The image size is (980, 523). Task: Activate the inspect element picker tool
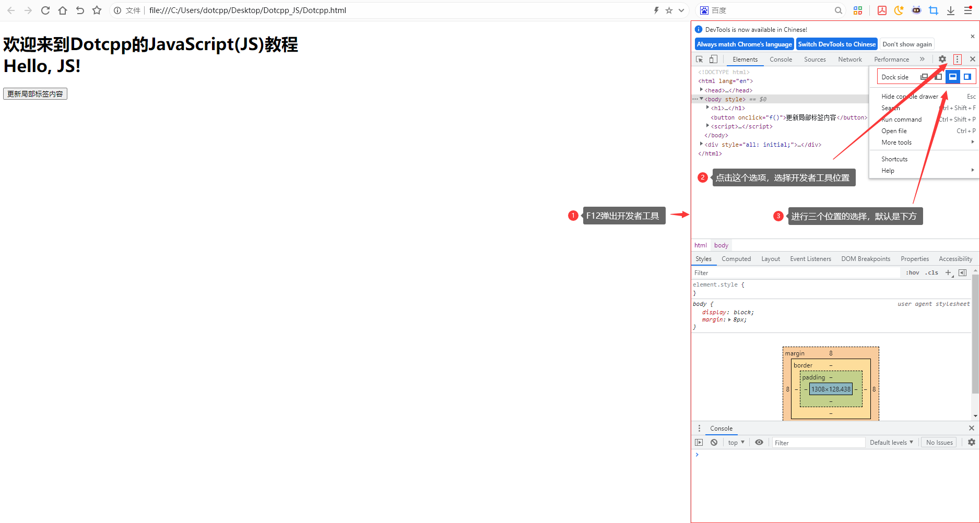(700, 60)
